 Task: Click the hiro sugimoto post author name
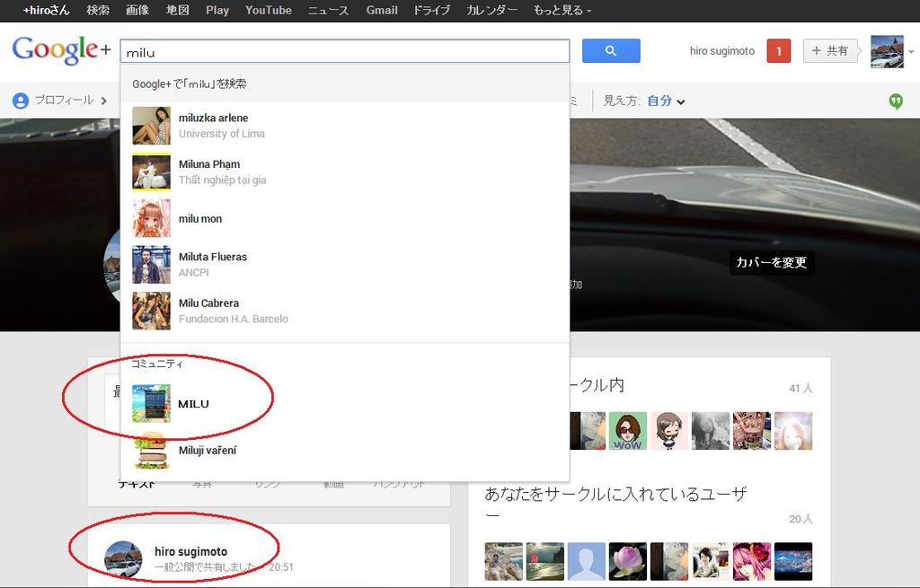(x=190, y=552)
